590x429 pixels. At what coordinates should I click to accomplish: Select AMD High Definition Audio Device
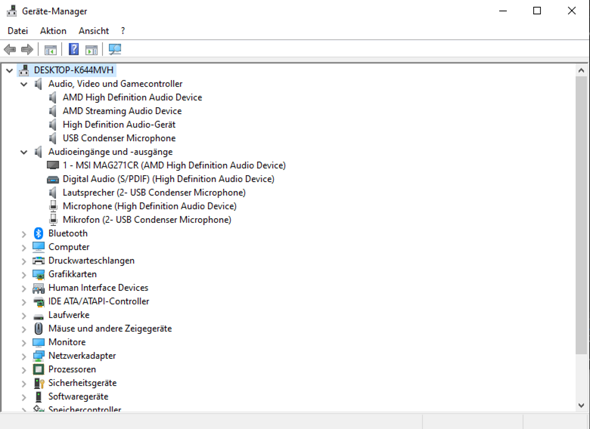click(x=132, y=97)
